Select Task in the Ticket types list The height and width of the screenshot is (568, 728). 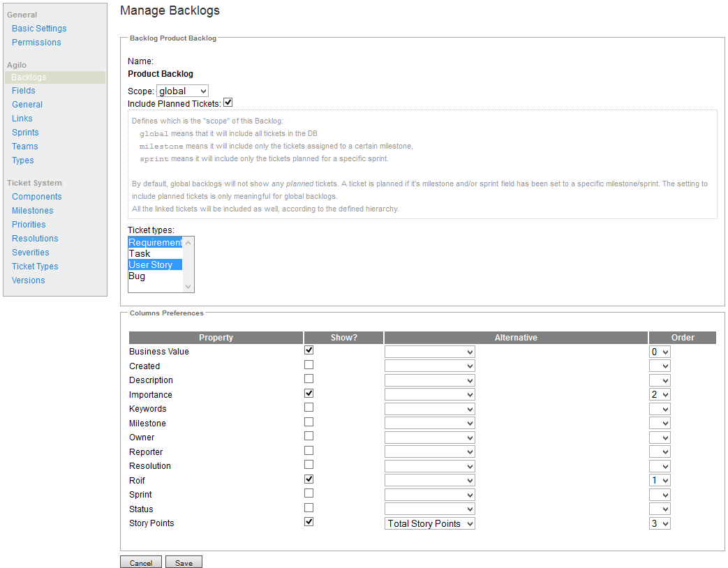click(x=140, y=254)
